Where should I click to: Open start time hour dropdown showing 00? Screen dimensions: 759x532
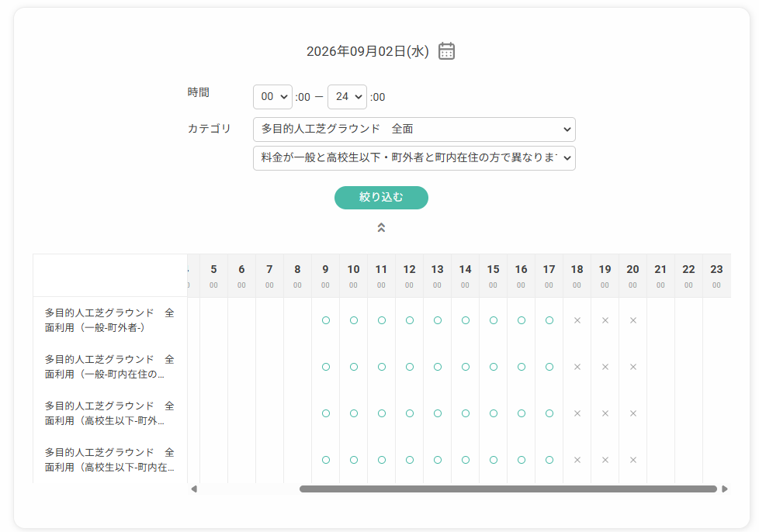click(272, 97)
